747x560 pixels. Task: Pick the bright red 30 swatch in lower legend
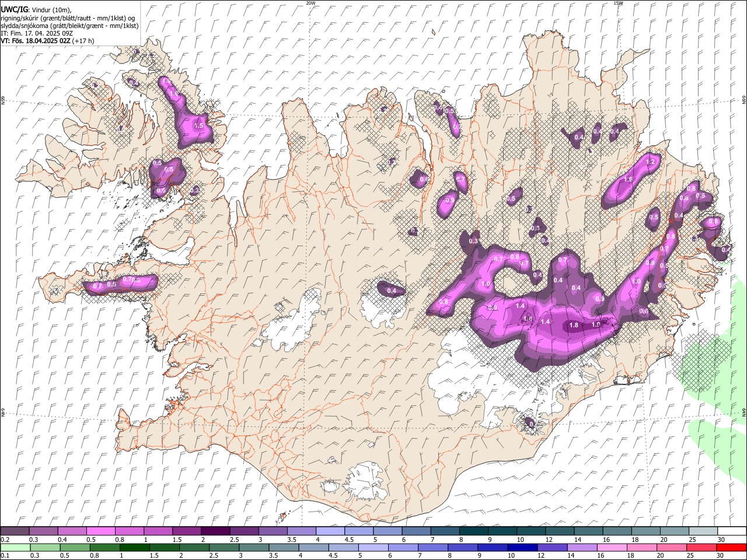tap(731, 547)
